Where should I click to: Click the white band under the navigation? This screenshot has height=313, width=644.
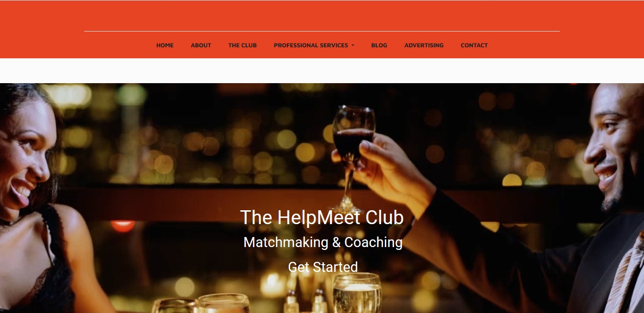point(322,71)
